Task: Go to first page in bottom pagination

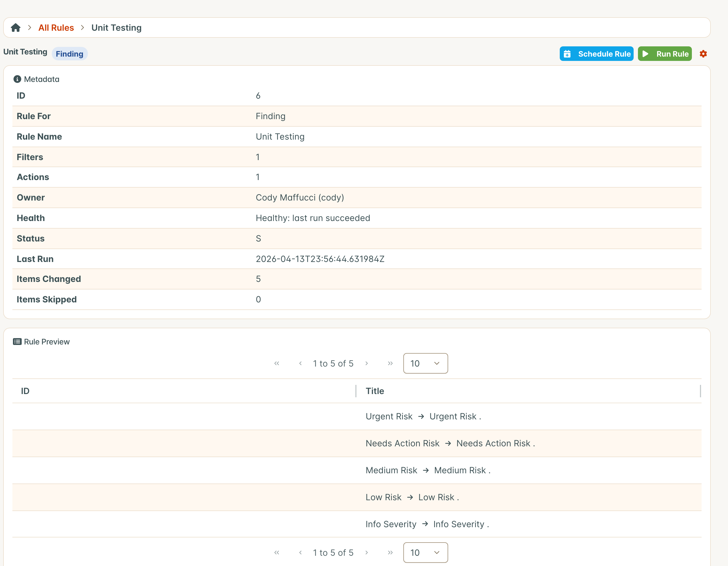Action: [277, 552]
